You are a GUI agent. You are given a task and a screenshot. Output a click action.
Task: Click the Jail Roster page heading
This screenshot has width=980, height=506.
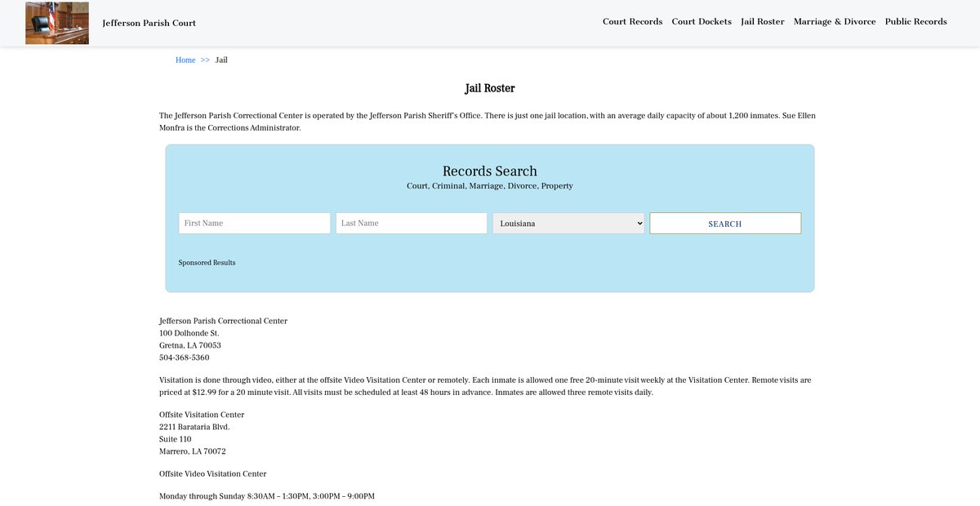[489, 88]
